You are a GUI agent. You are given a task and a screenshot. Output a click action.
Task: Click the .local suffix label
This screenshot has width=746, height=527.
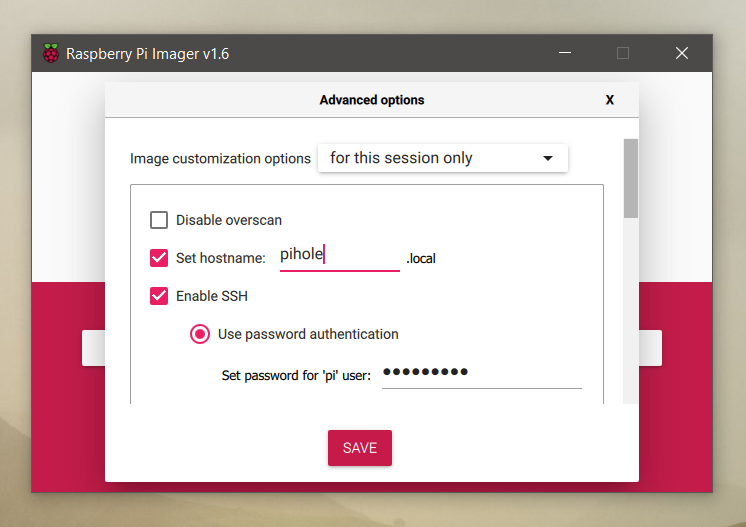[421, 258]
